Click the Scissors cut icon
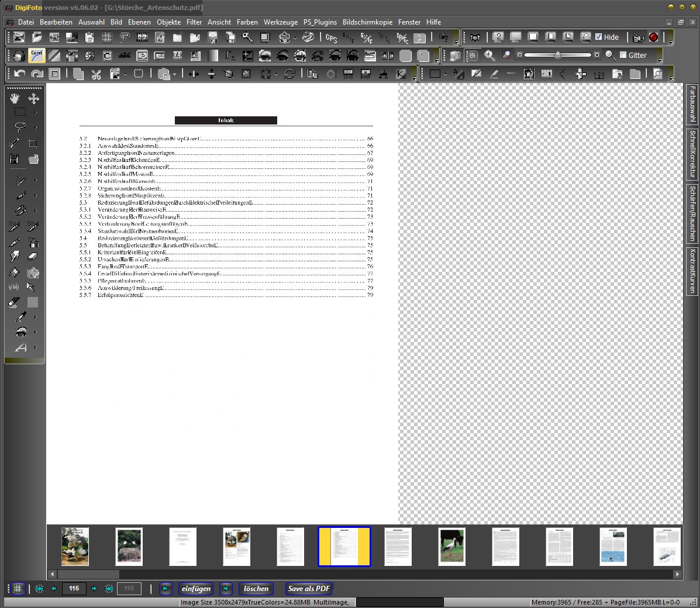Viewport: 700px width, 608px height. 96,74
